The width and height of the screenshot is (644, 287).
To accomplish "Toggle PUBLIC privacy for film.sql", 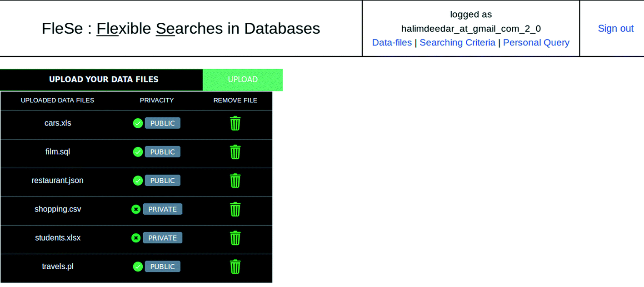I will click(162, 152).
